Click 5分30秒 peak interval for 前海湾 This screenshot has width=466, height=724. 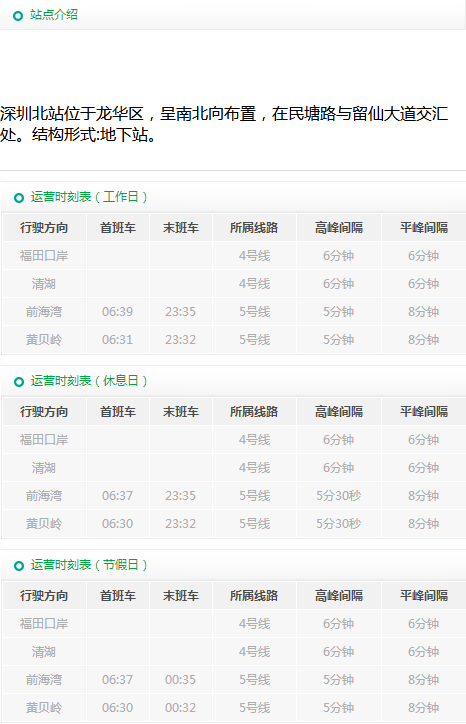(x=339, y=495)
